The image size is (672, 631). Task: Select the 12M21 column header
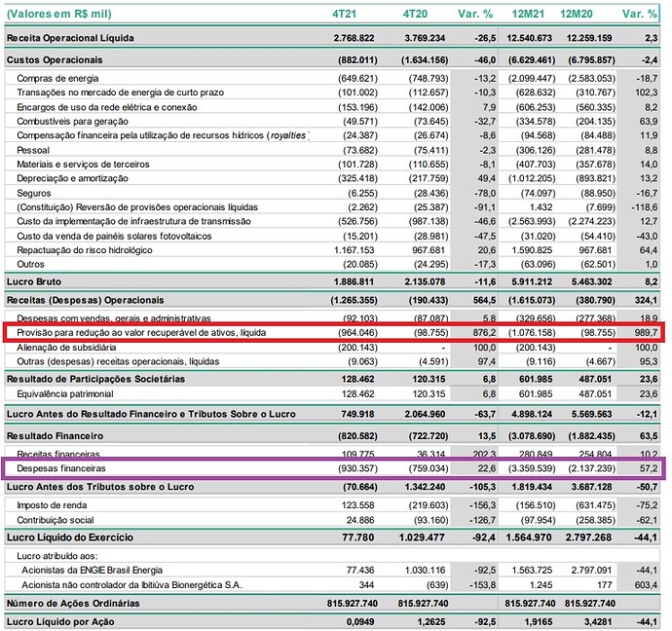pos(528,14)
